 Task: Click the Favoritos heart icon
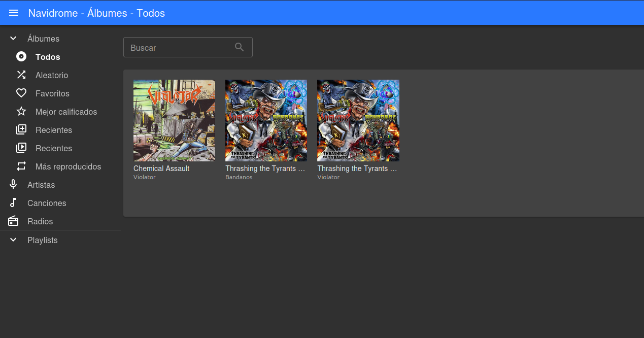21,93
